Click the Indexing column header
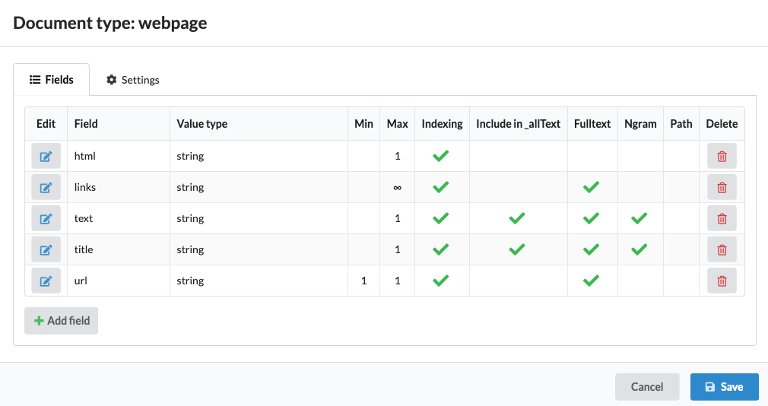Viewport: 768px width, 406px height. point(442,124)
